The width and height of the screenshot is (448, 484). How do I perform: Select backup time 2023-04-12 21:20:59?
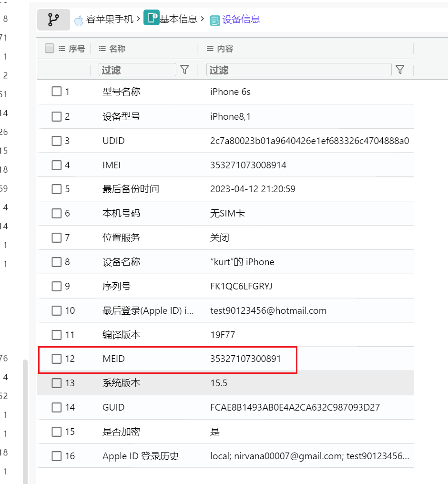[253, 189]
